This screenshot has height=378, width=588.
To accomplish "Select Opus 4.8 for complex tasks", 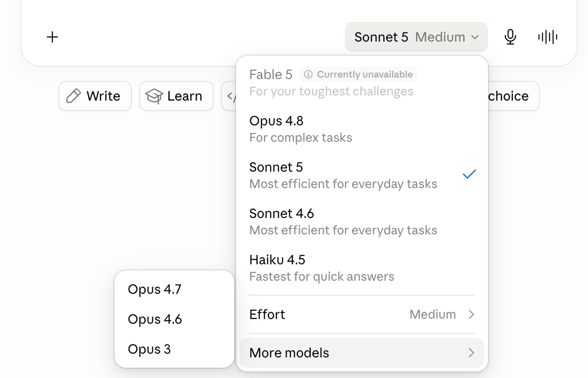I will click(362, 129).
